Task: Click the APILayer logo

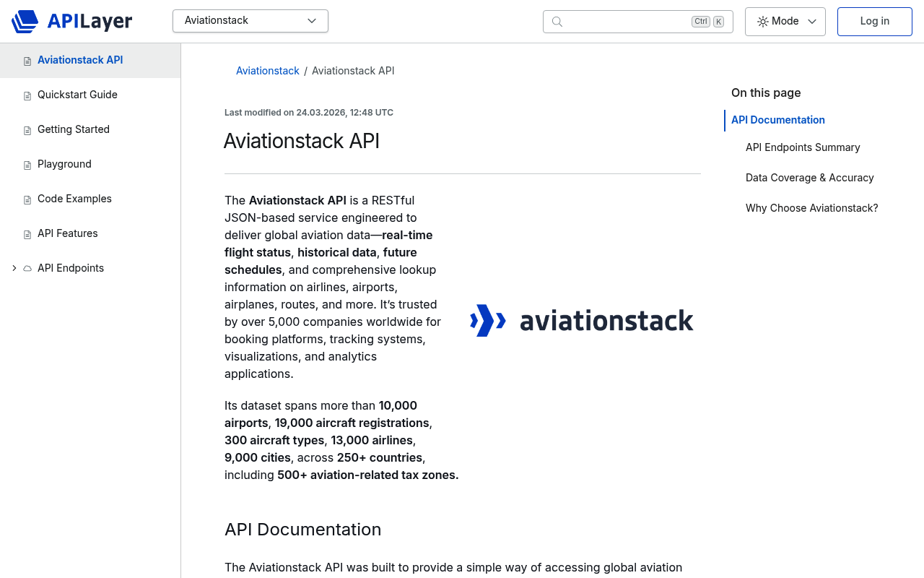Action: 71,21
